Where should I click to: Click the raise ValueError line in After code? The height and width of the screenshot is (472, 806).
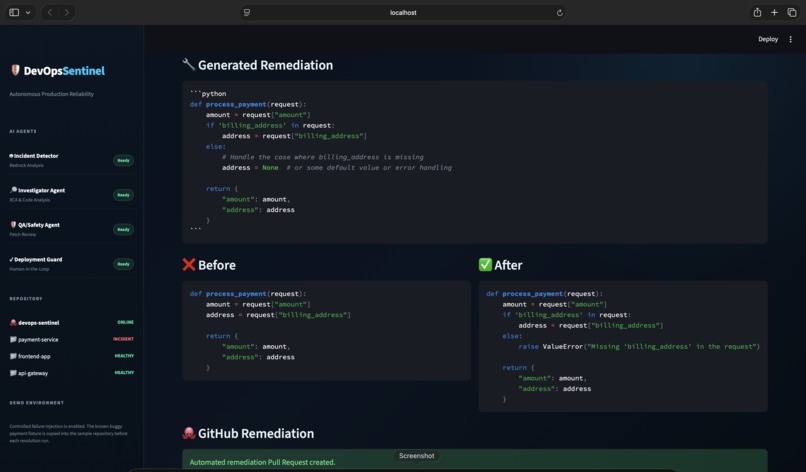[x=639, y=347]
